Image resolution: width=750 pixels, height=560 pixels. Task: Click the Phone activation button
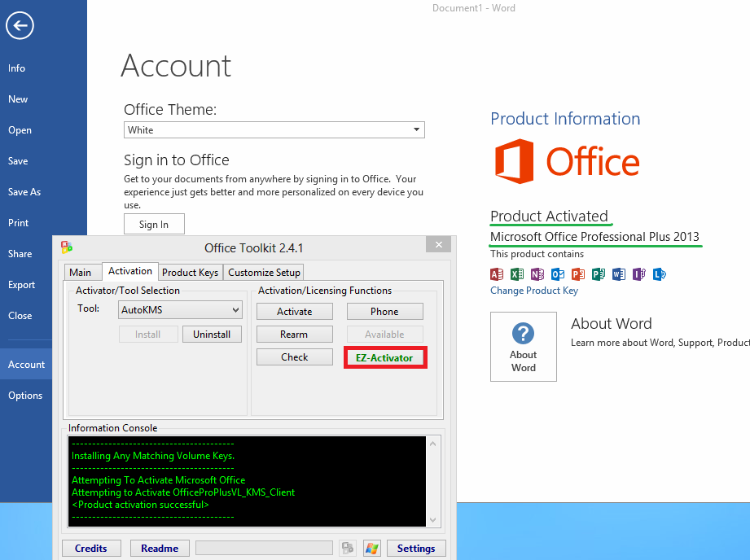[x=384, y=311]
